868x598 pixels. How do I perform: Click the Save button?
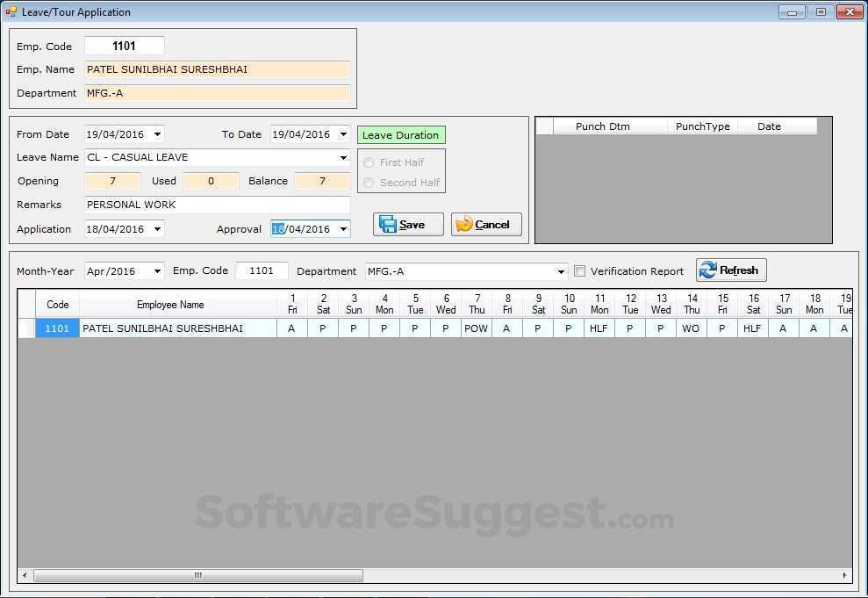pos(407,224)
